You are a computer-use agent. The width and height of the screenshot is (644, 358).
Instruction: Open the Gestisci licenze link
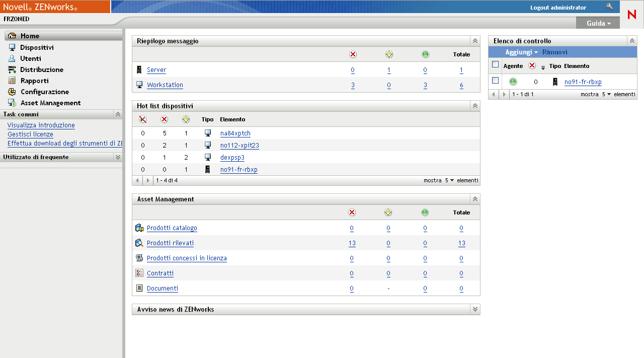click(30, 134)
